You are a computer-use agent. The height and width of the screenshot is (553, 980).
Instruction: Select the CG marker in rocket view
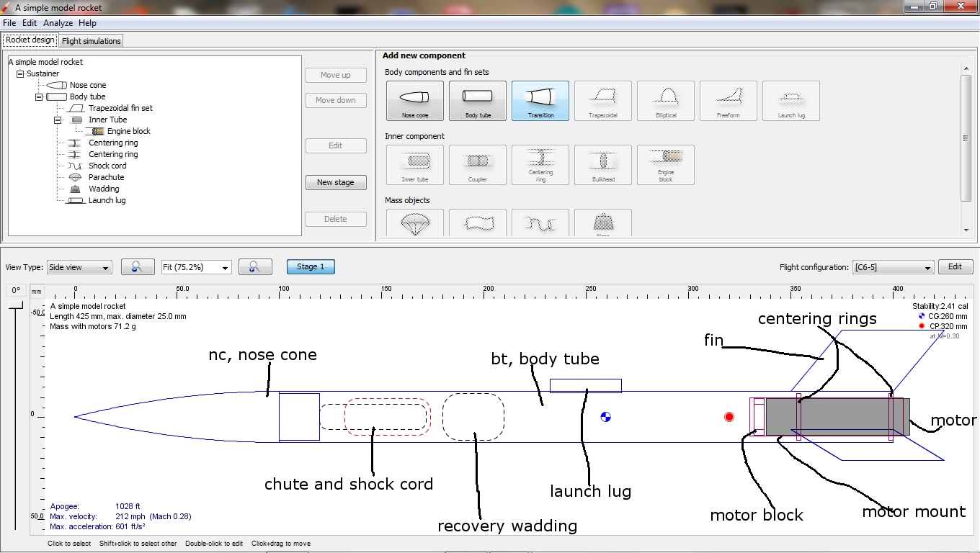tap(605, 416)
